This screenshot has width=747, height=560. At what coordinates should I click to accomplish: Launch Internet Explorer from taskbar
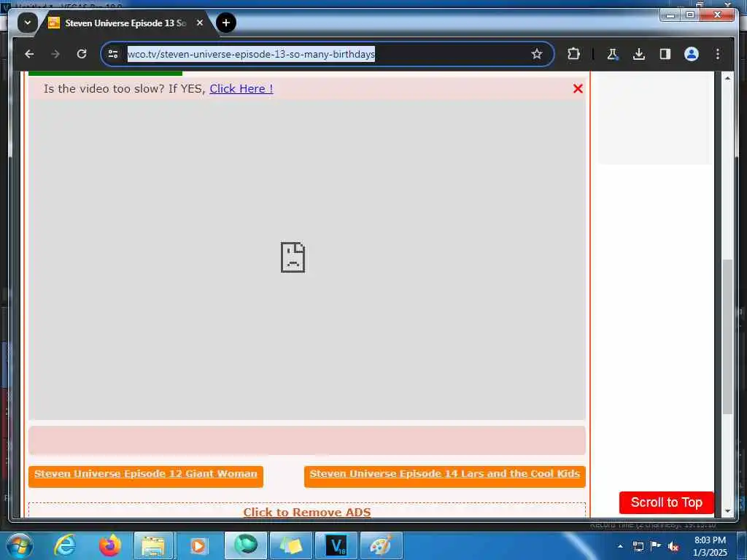(x=65, y=545)
